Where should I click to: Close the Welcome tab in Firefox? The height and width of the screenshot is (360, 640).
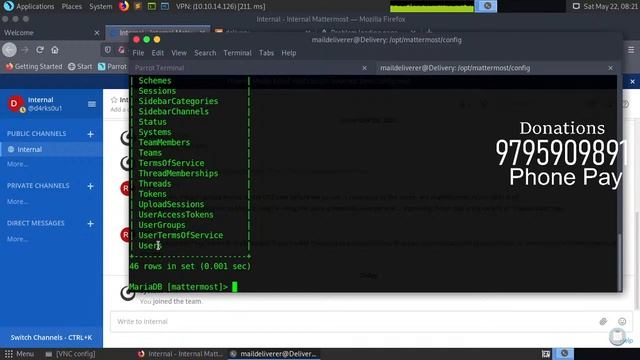[x=97, y=33]
